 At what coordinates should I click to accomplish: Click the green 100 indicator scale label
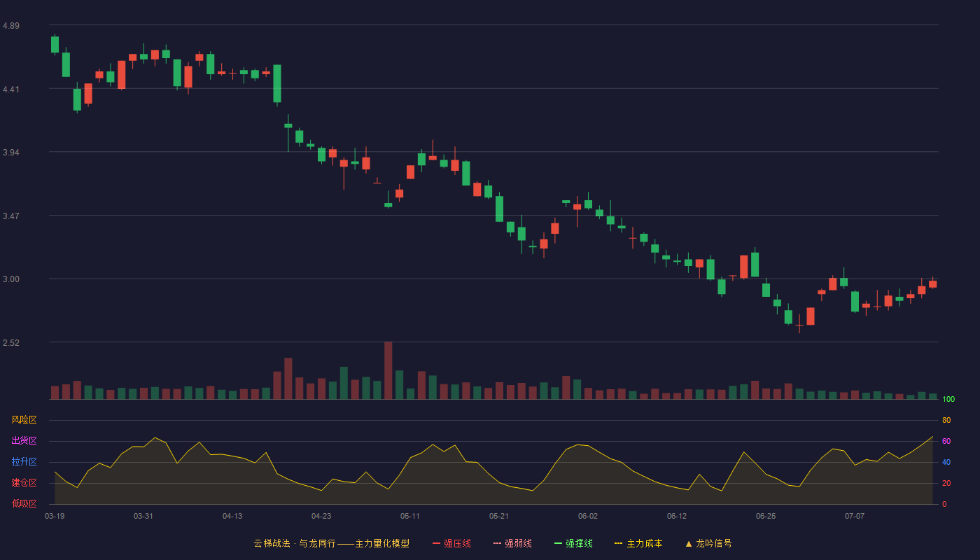coord(948,399)
